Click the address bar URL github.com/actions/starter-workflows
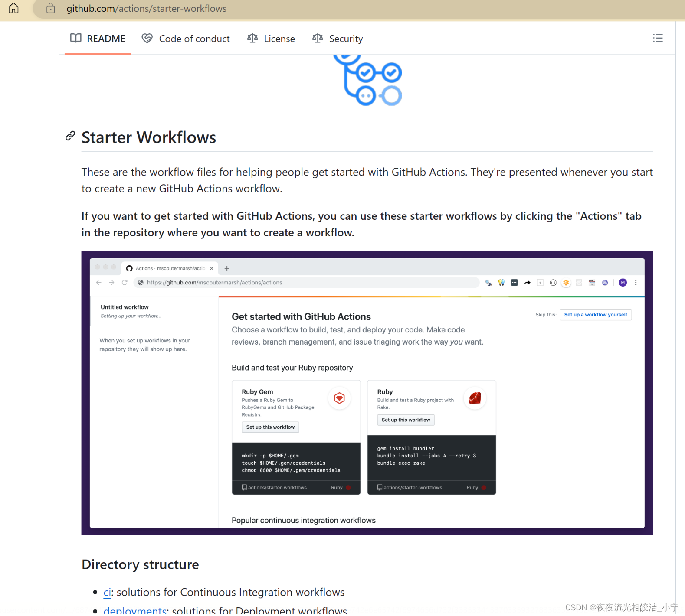This screenshot has width=685, height=616. click(146, 9)
